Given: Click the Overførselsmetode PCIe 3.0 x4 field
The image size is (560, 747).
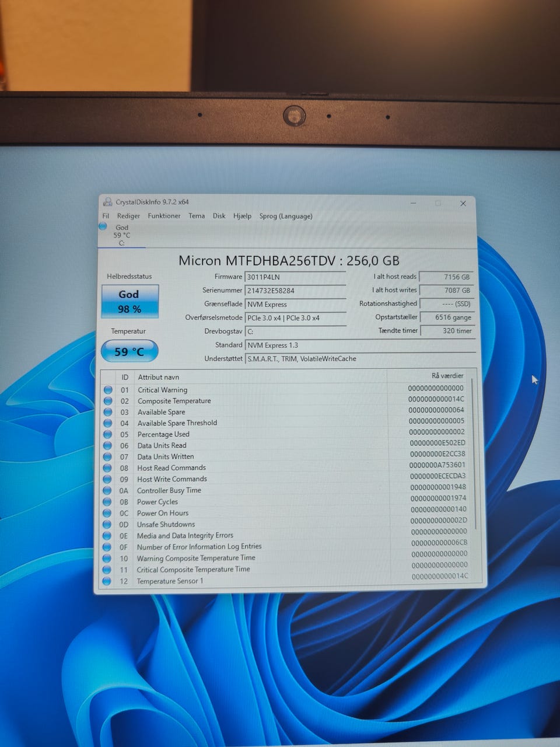Looking at the screenshot, I should [295, 318].
